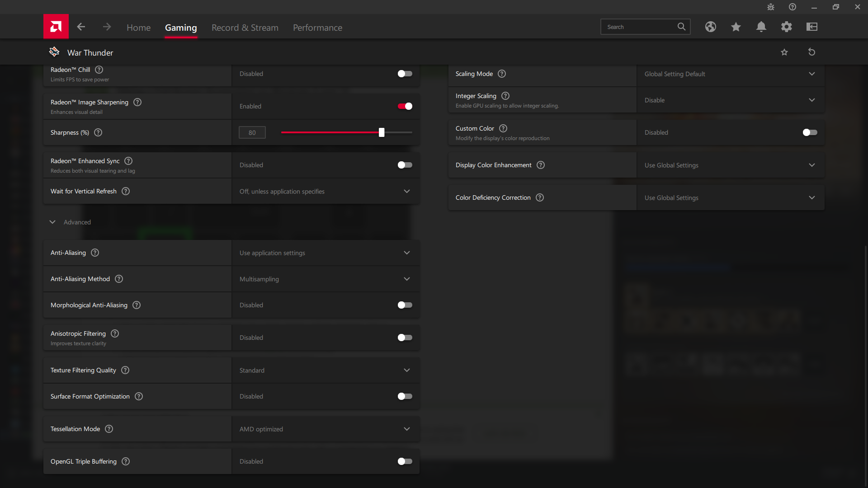The height and width of the screenshot is (488, 868).
Task: Show help for Radeon Chill
Action: [x=99, y=70]
